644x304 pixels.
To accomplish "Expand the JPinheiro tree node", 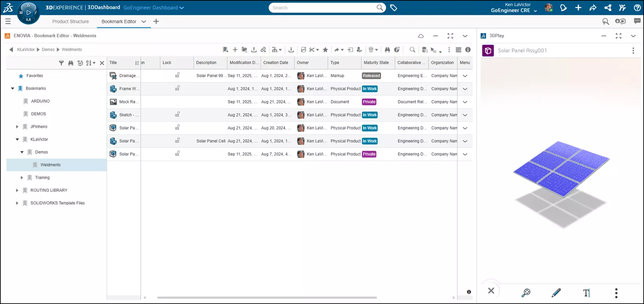I will coord(17,127).
